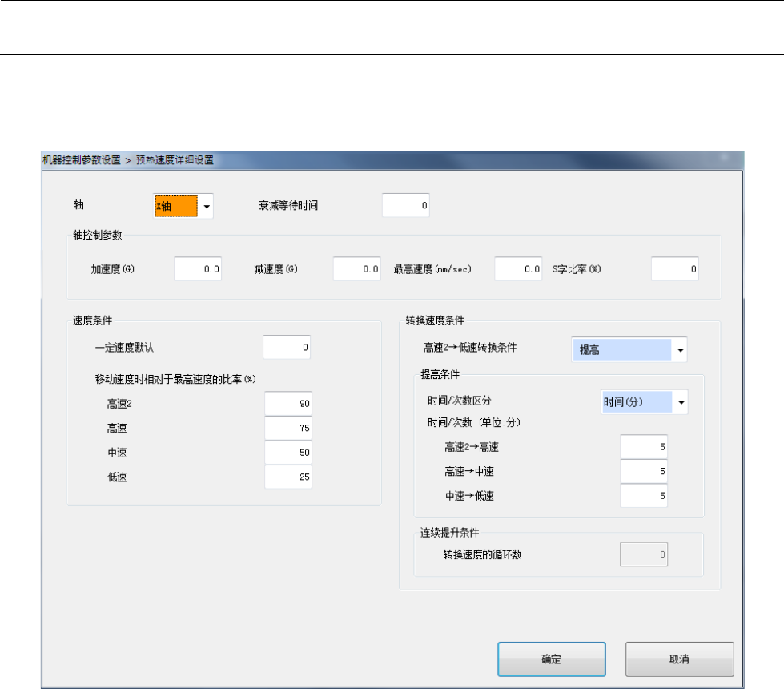The width and height of the screenshot is (784, 689).
Task: Click the 移动速度时相对于最高速度的比率(%) label
Action: pos(175,379)
